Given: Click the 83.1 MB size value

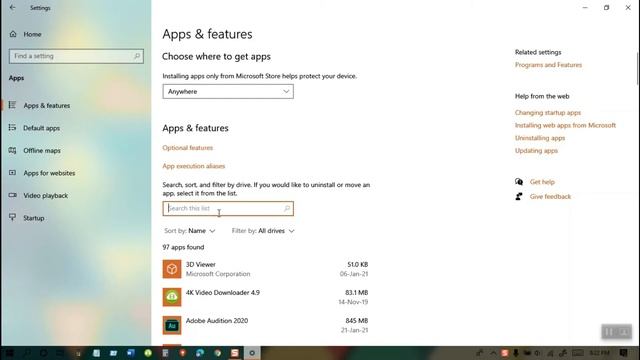Looking at the screenshot, I should click(356, 293).
